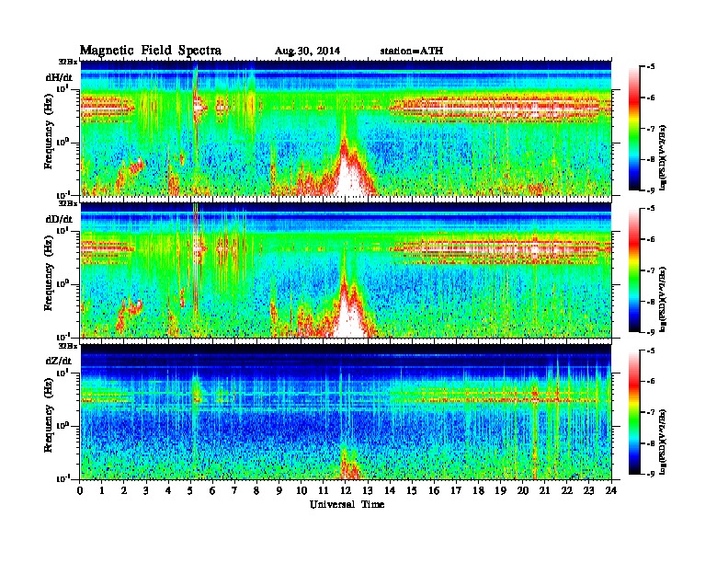Click hour tick "17" on the time axis
Screen dimensions: 728x563
pyautogui.click(x=457, y=490)
